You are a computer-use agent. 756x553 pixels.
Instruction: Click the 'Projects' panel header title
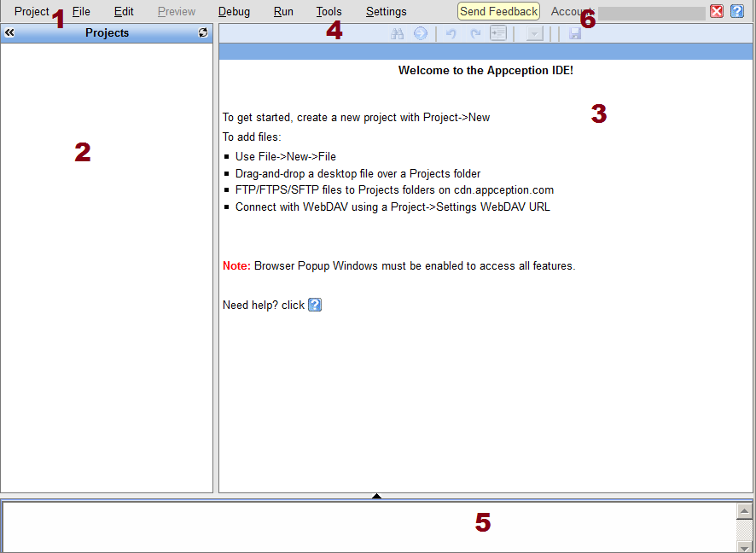point(107,32)
